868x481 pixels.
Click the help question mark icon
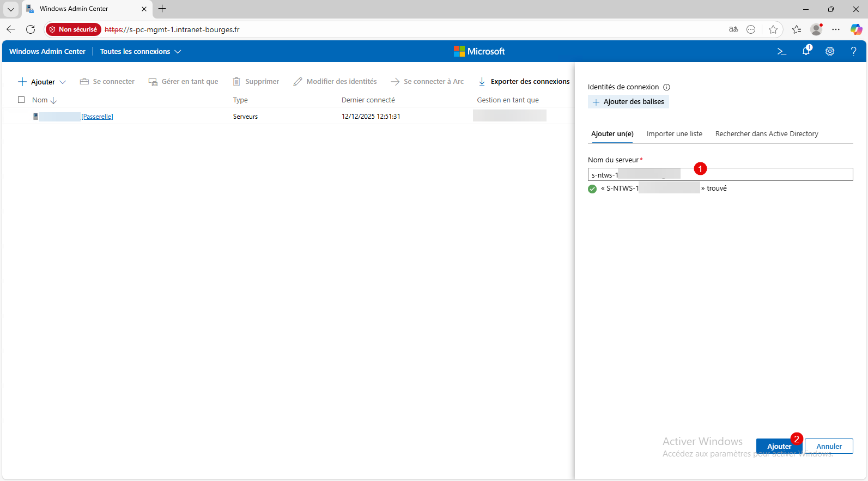pyautogui.click(x=853, y=51)
